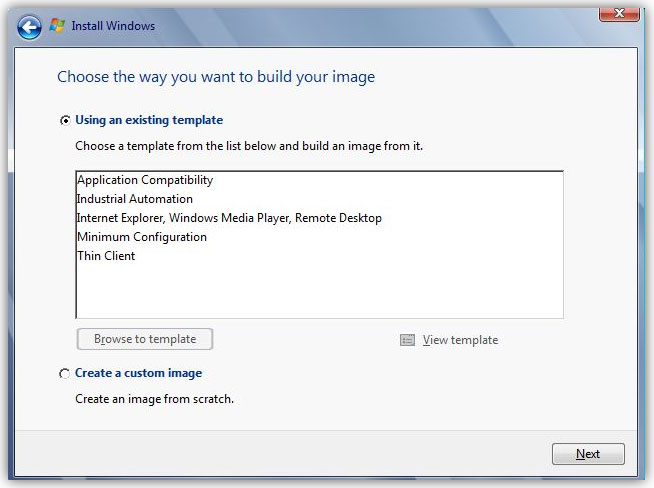Viewport: 654px width, 488px height.
Task: Click the Windows flag logo icon
Action: pyautogui.click(x=57, y=26)
